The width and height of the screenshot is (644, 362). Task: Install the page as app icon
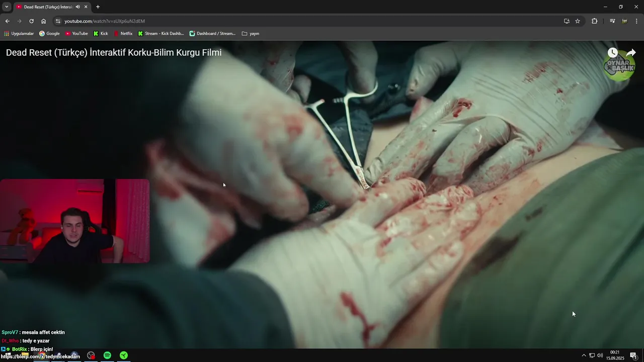coord(567,21)
